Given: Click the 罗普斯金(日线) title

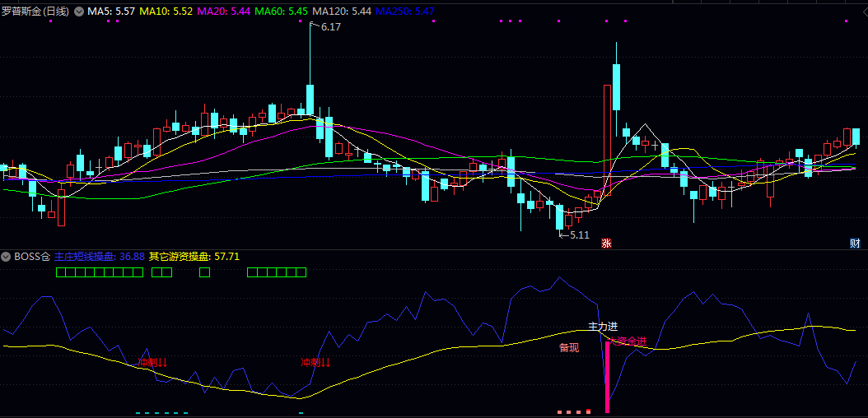Looking at the screenshot, I should (x=35, y=11).
